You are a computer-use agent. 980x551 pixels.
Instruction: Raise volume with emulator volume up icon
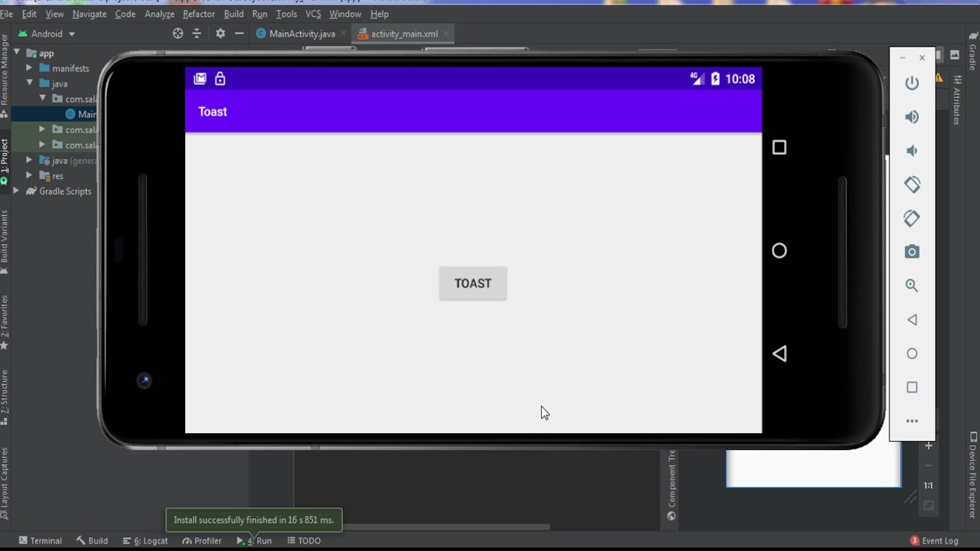click(x=912, y=117)
